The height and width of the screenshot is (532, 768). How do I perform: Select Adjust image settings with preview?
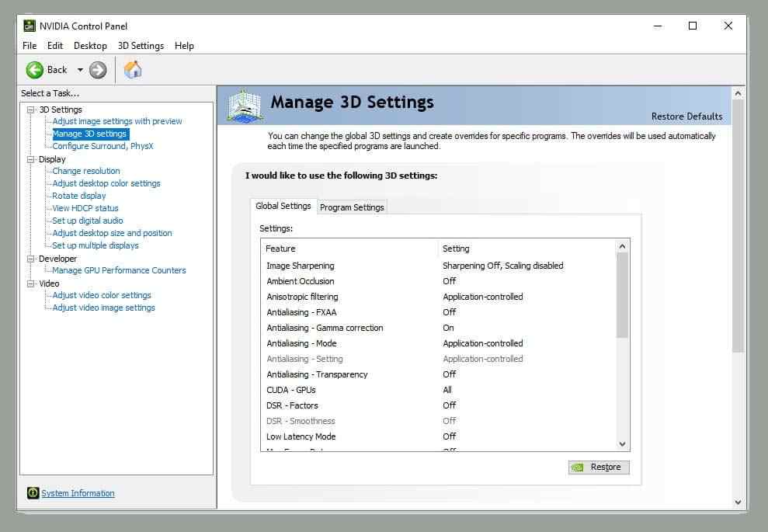pyautogui.click(x=117, y=121)
